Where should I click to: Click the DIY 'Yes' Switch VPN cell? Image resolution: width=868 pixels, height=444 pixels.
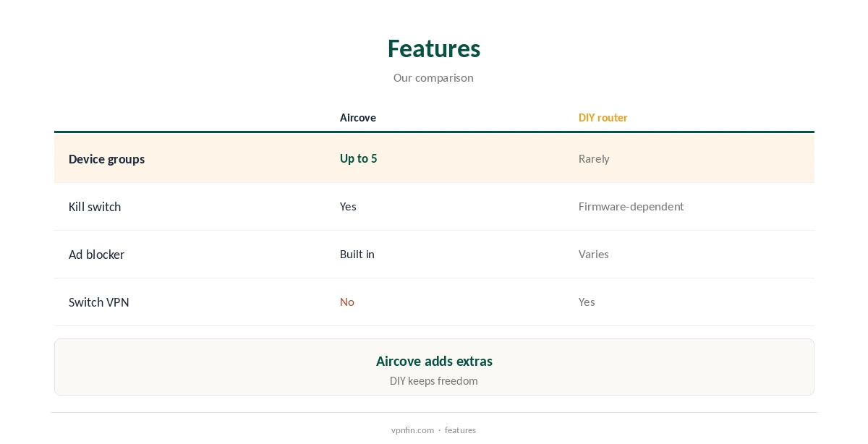[x=587, y=302]
